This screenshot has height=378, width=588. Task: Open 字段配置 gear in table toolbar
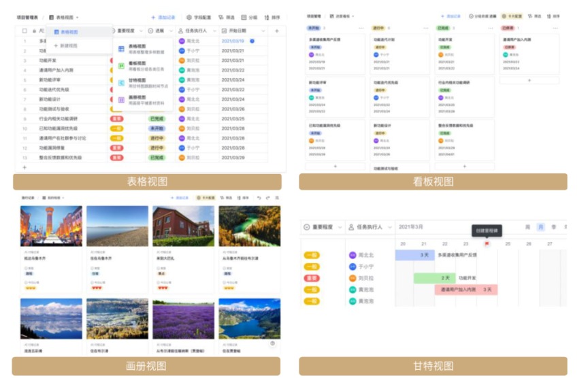point(199,17)
